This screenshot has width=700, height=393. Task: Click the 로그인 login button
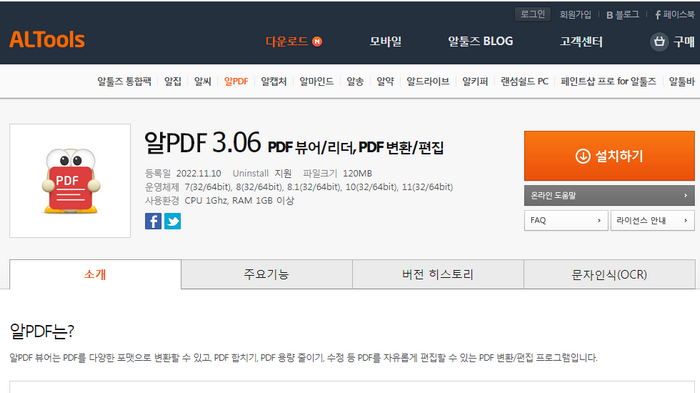[533, 14]
